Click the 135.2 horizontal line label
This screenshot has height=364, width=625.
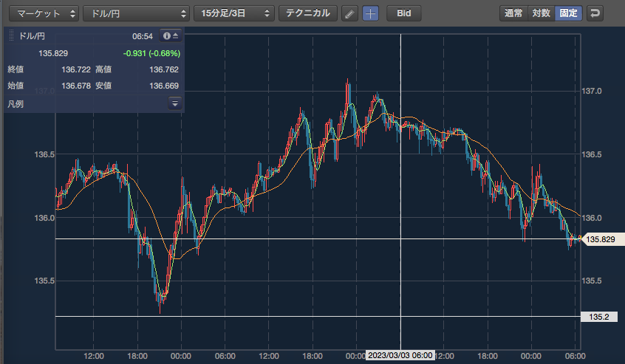(599, 317)
